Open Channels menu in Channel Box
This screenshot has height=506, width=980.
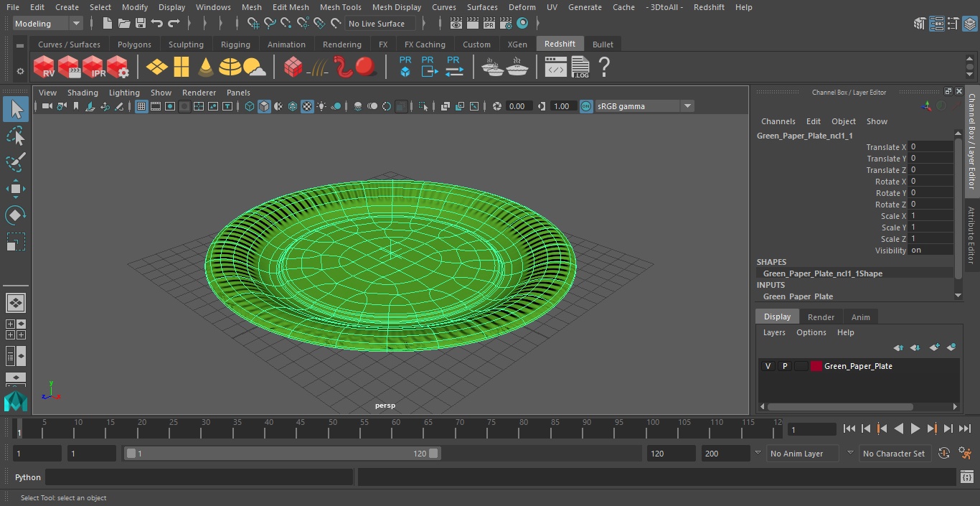[778, 121]
